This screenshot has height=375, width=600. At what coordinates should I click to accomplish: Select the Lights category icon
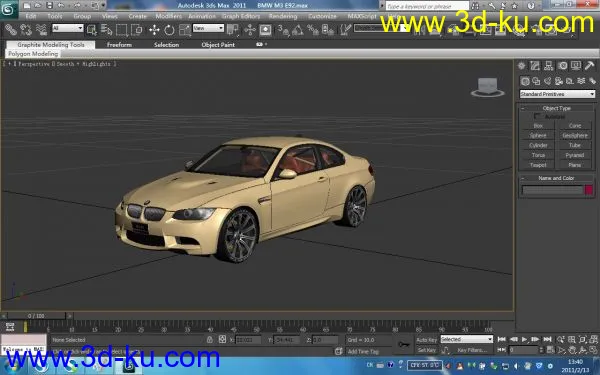point(548,81)
